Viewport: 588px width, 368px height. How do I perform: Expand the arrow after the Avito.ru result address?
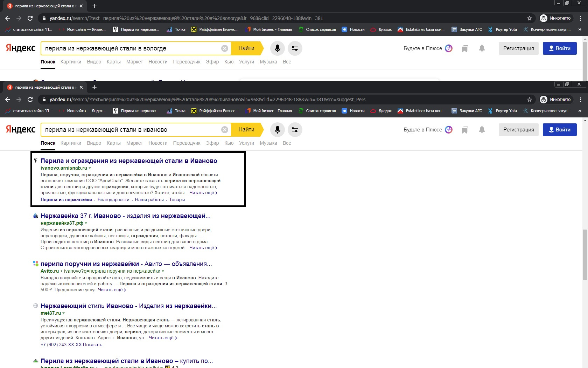(163, 271)
